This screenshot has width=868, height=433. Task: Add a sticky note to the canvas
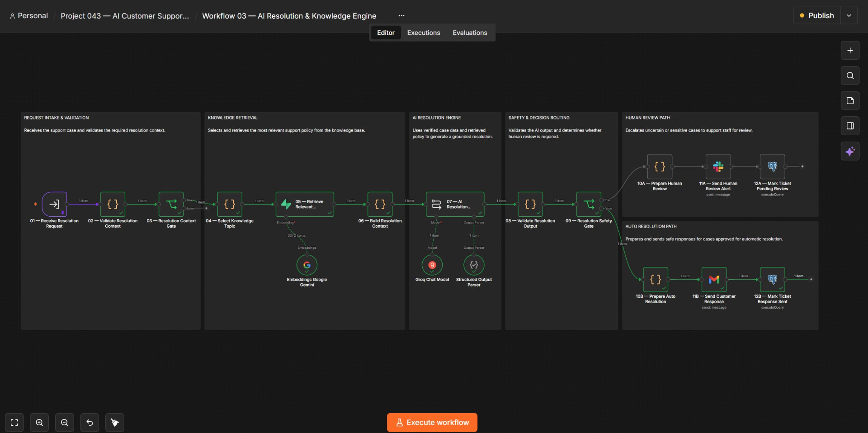[850, 100]
